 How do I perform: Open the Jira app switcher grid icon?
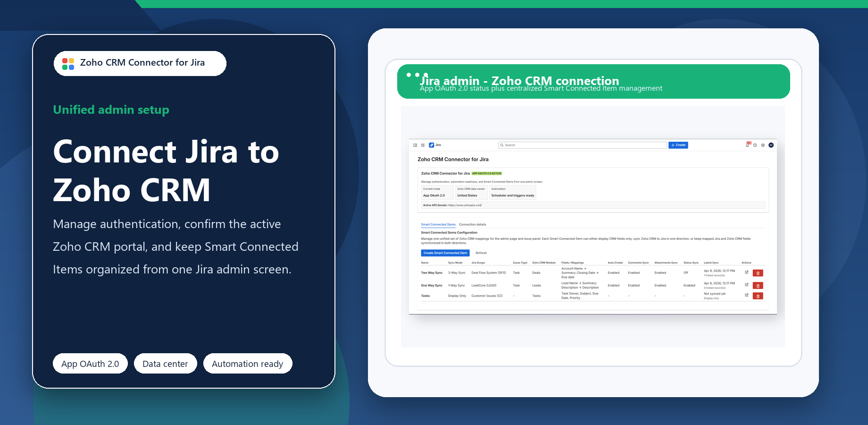pyautogui.click(x=422, y=145)
